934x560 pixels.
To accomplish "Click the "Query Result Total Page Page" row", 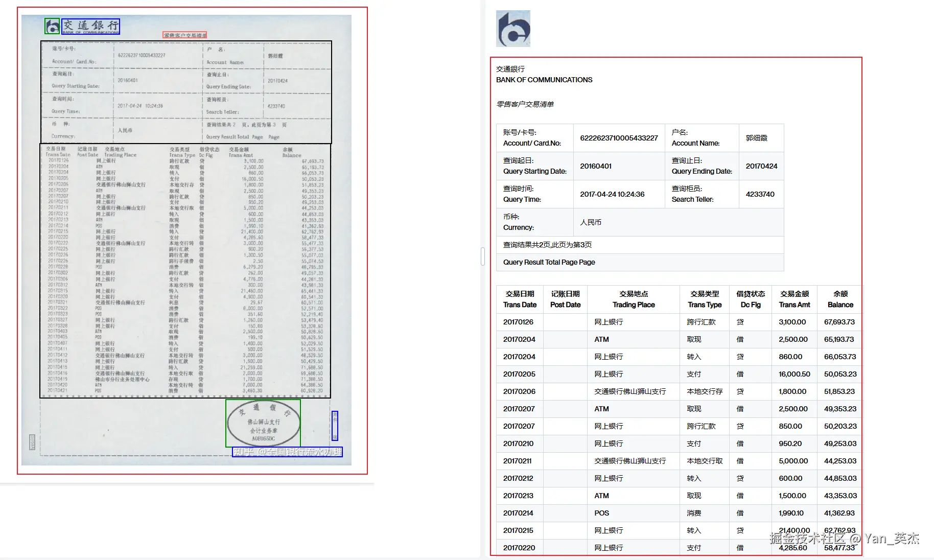I will click(640, 262).
